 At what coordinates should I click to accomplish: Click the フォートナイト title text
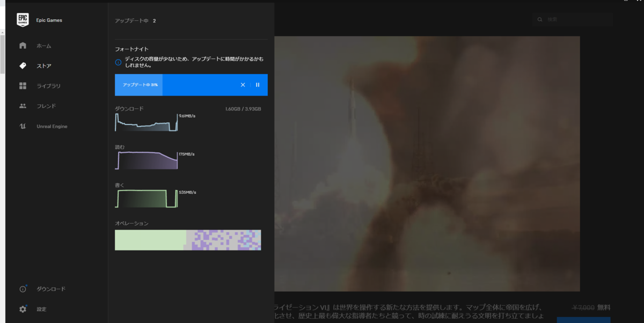pyautogui.click(x=131, y=49)
